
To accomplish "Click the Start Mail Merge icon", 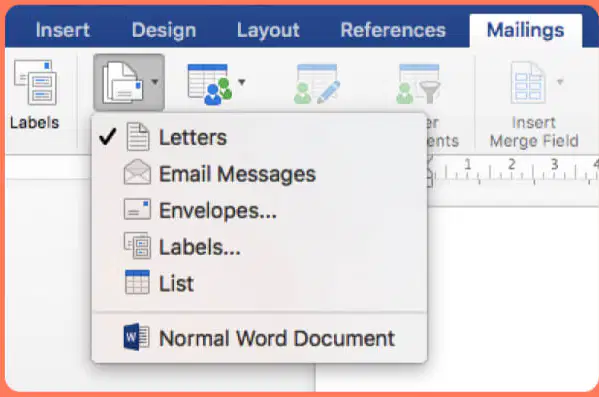I will click(122, 82).
